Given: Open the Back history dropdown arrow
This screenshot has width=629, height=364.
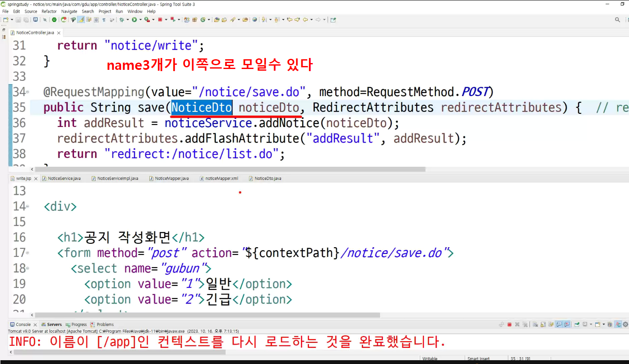Looking at the screenshot, I should pyautogui.click(x=312, y=19).
